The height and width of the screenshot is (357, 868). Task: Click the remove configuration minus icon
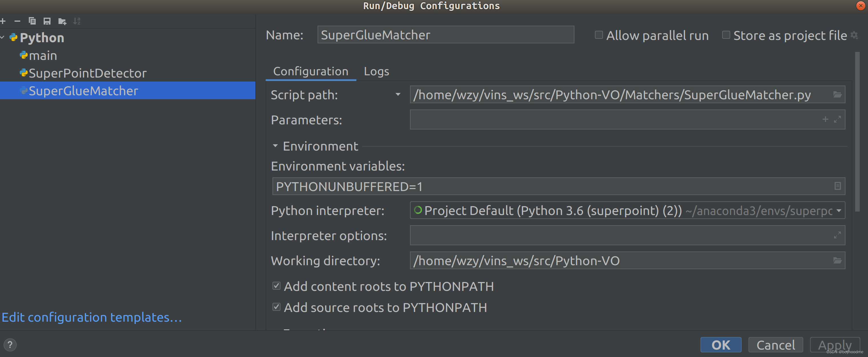[x=17, y=21]
